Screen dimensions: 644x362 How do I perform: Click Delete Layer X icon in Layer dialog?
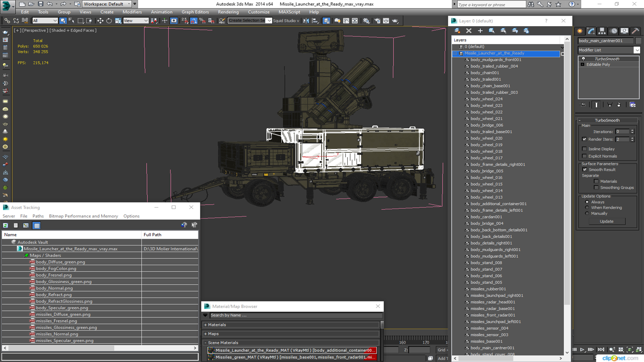[469, 31]
